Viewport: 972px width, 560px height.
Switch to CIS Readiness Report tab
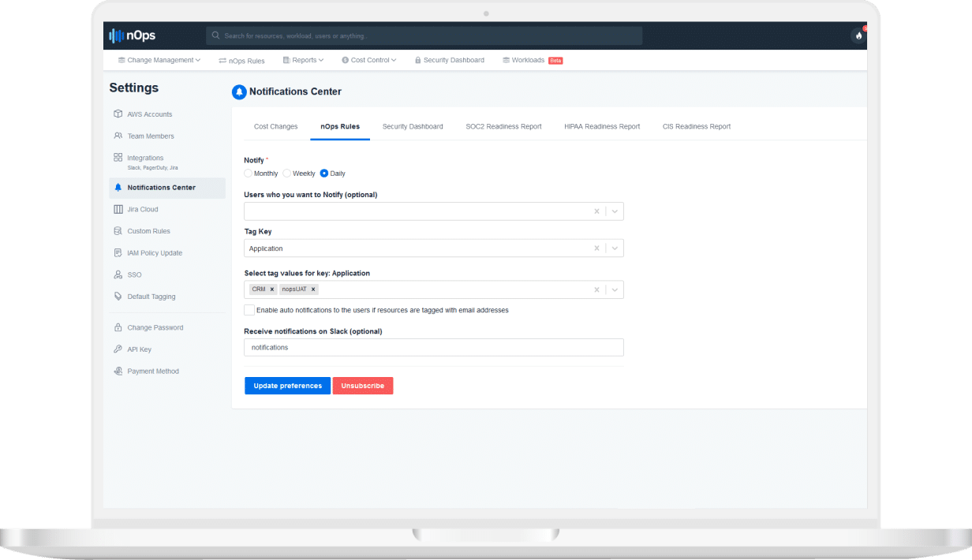pyautogui.click(x=697, y=126)
